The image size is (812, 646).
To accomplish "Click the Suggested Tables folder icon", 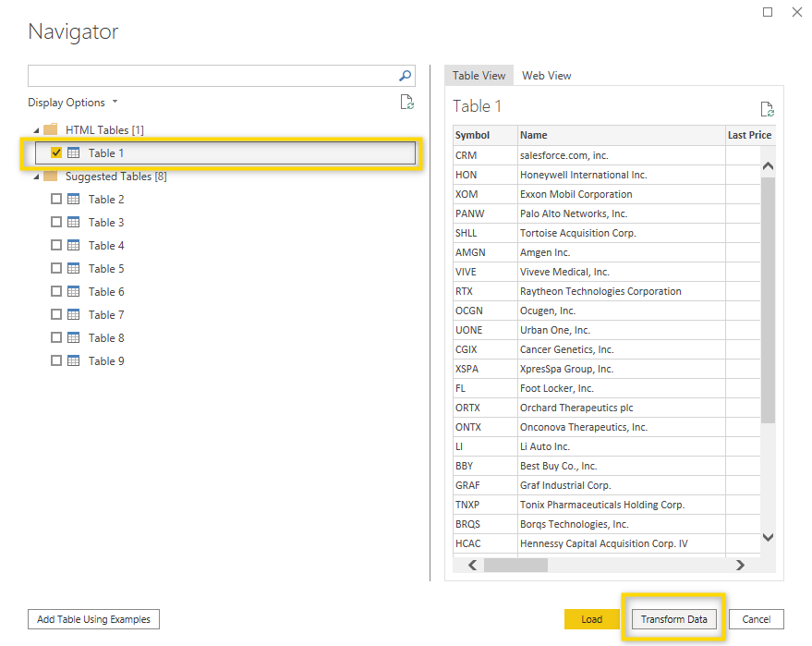I will [50, 177].
